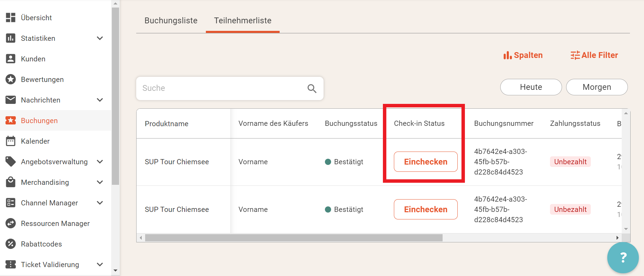Expand the Angebotsverwaltung submenu chevron
This screenshot has width=644, height=276.
[100, 161]
